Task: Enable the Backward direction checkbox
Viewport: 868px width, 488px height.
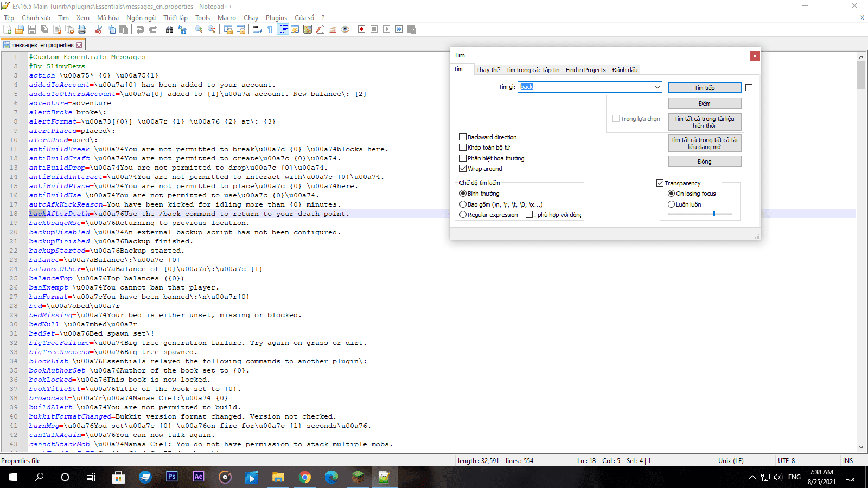Action: [x=463, y=137]
